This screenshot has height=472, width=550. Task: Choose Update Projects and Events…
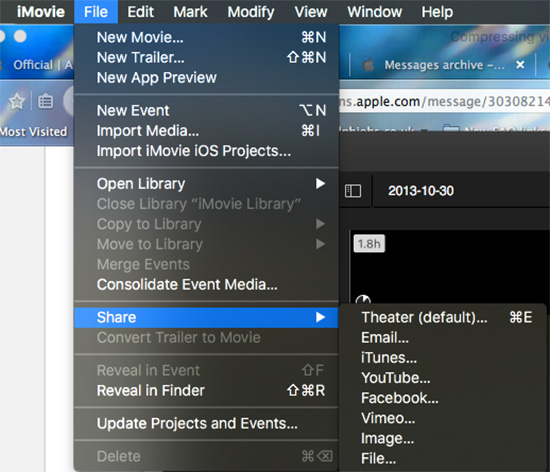pos(206,424)
